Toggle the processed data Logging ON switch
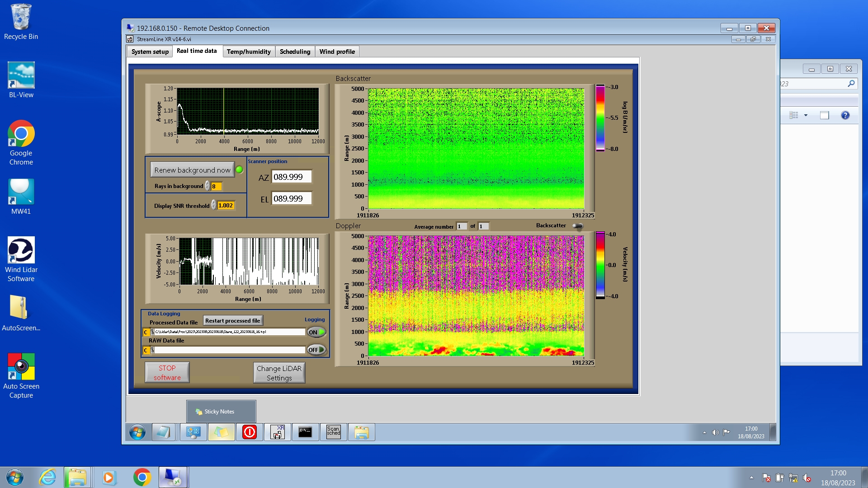 [316, 332]
